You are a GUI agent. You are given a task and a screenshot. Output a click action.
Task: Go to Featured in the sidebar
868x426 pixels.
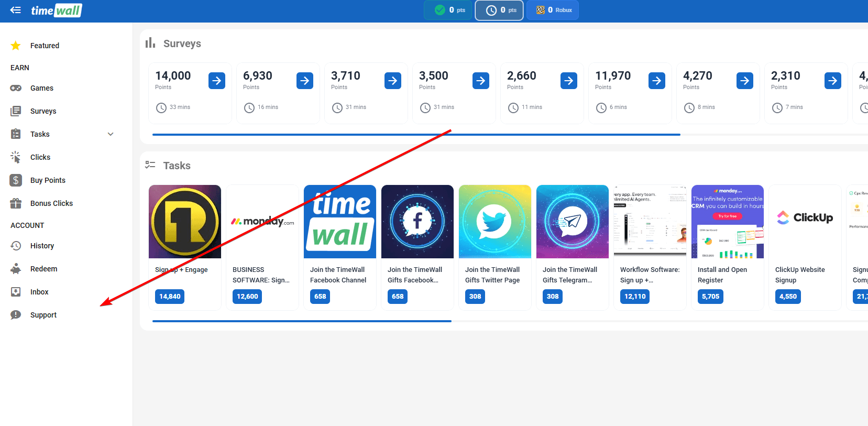coord(45,46)
